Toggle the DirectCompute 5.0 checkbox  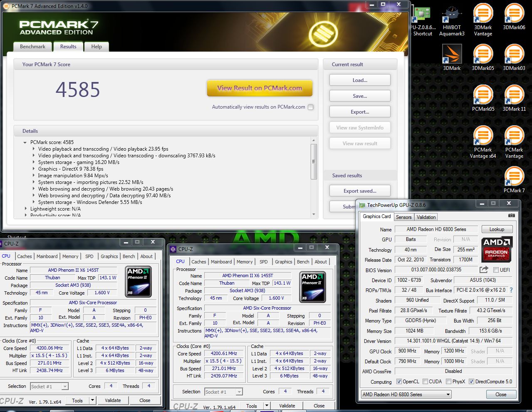coord(471,381)
